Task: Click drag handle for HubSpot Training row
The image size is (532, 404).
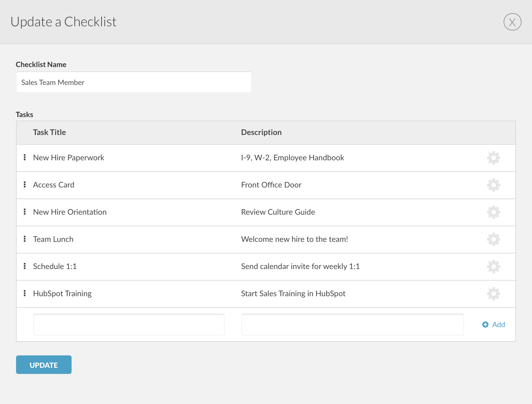Action: click(25, 293)
